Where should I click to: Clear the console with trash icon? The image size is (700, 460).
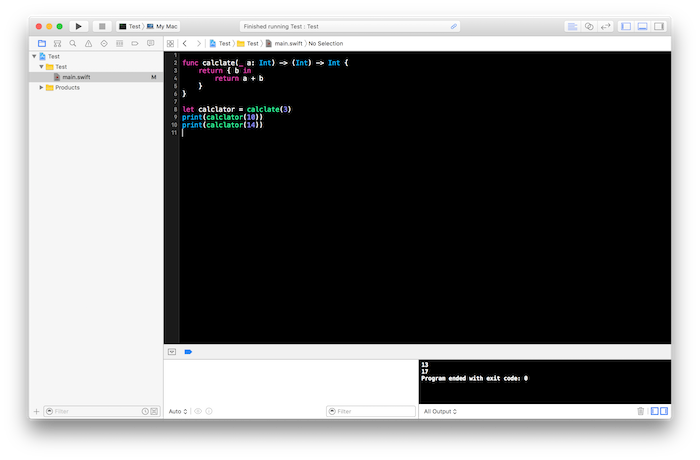640,411
